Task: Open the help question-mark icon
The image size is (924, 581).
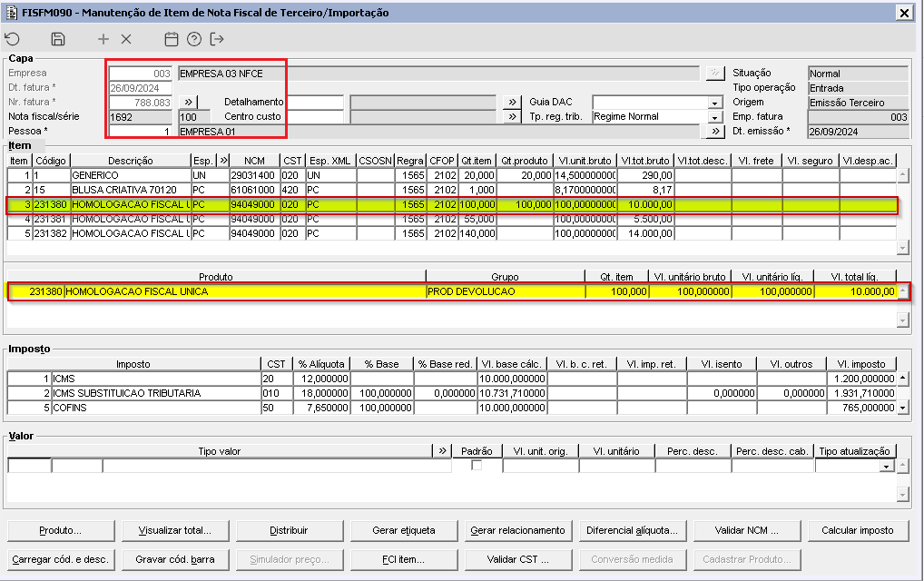Action: (194, 39)
